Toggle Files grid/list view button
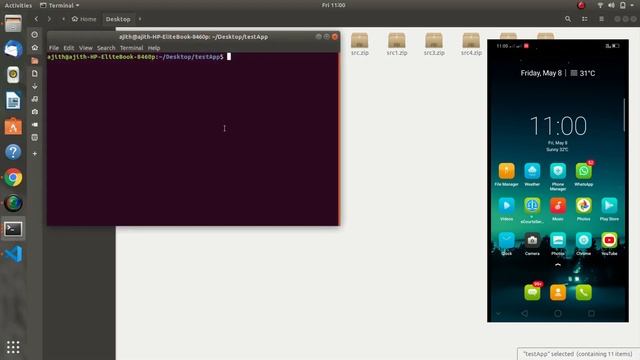The height and width of the screenshot is (360, 640). pos(584,19)
